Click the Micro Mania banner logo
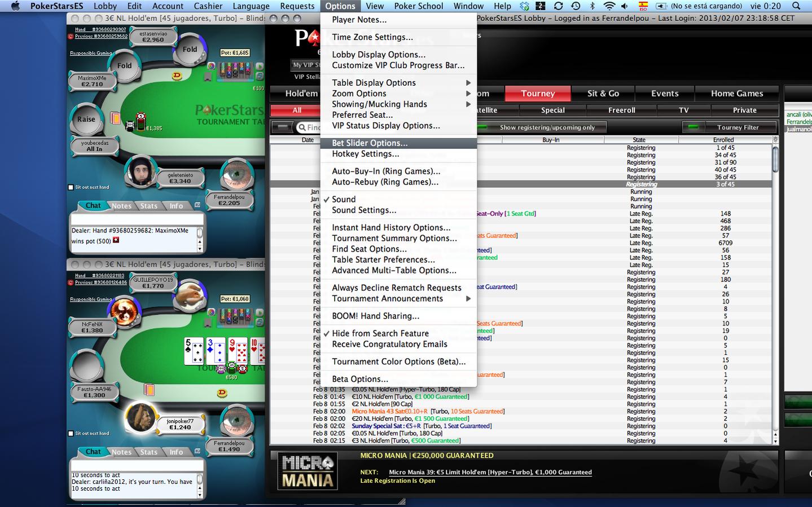The image size is (812, 507). click(x=308, y=471)
